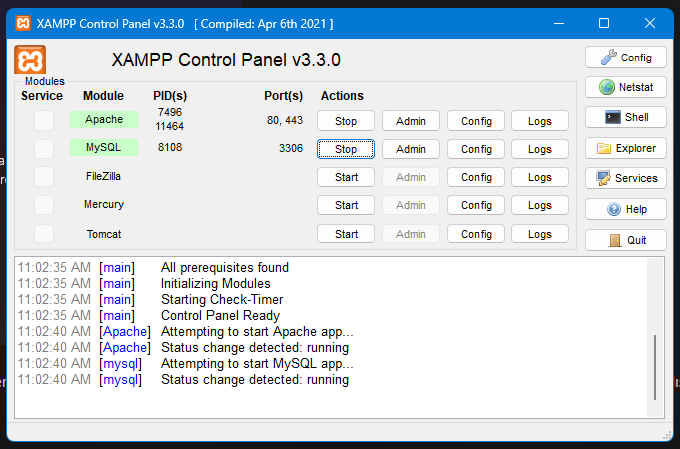Click mysql 'Status change detected: running' line
680x449 pixels.
pos(255,380)
